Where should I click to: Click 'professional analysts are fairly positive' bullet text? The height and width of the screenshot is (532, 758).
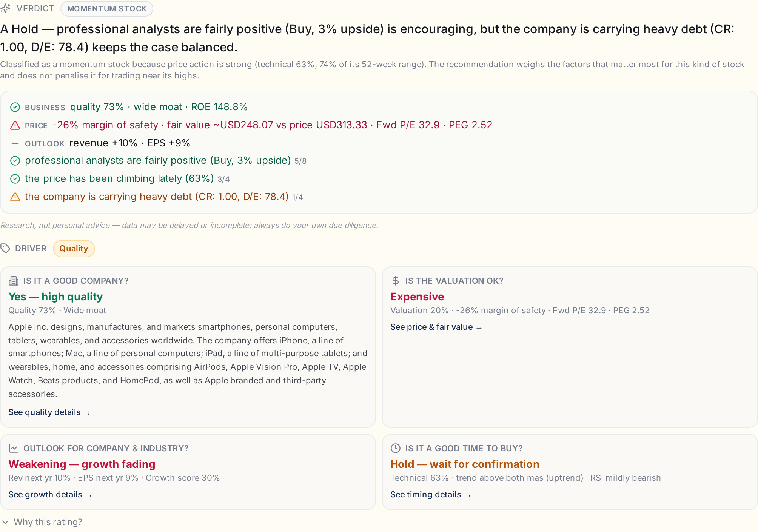tap(158, 161)
